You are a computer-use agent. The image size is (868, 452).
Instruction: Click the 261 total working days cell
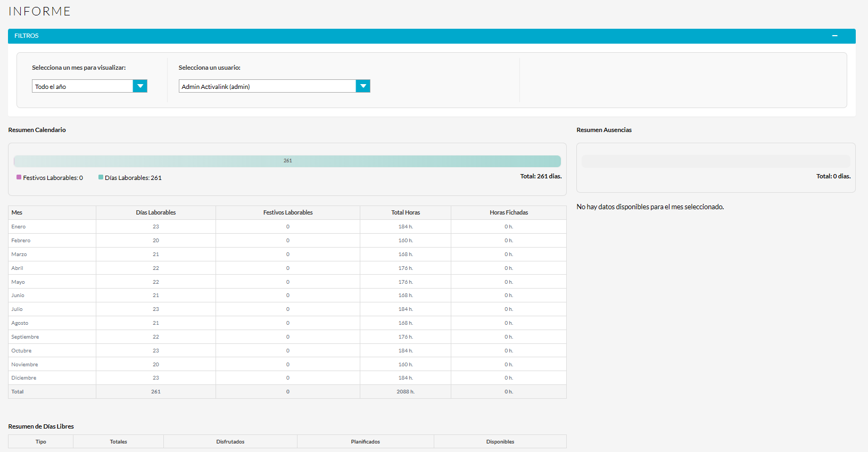tap(156, 392)
